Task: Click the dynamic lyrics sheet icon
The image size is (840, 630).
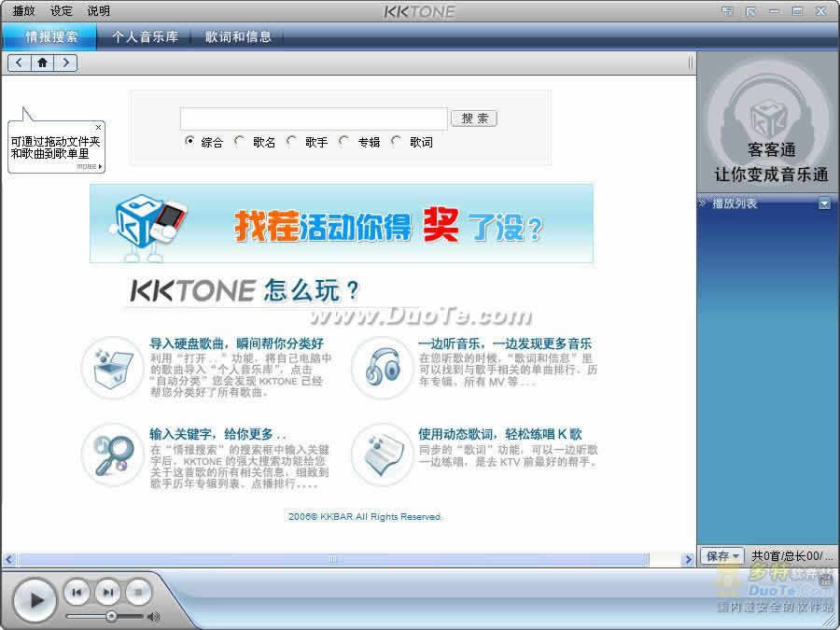Action: (x=382, y=455)
